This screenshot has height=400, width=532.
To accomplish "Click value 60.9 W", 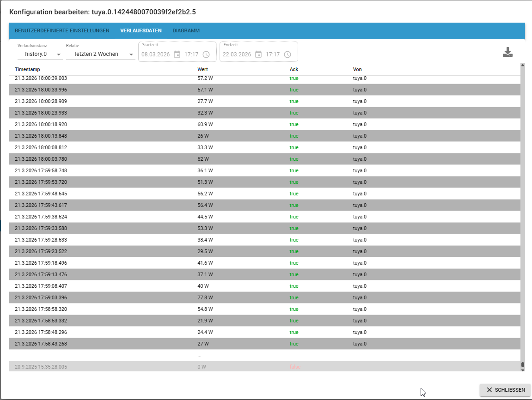I will [205, 124].
